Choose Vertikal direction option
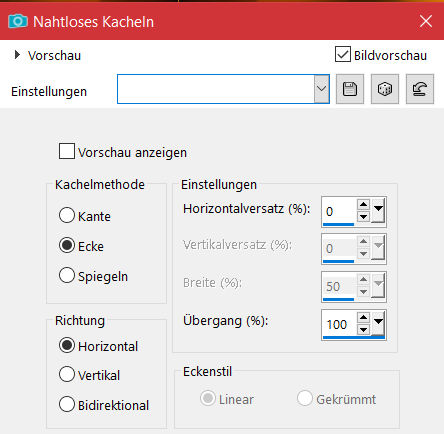Viewport: 444px width, 434px height. point(67,374)
